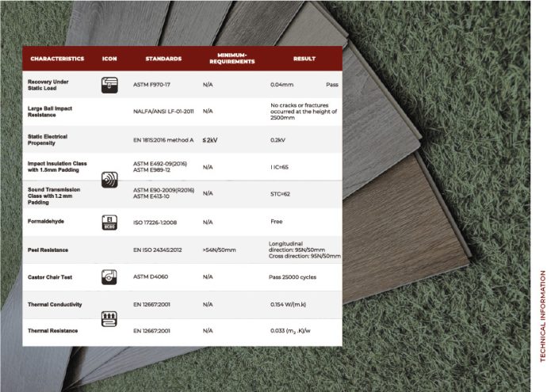Click 'EN ISO 24345:2012' standard
Image resolution: width=555 pixels, height=392 pixels.
[x=157, y=250]
